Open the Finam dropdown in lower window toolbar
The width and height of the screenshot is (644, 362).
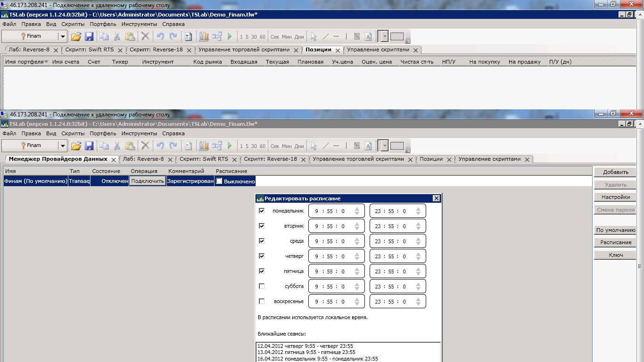click(62, 146)
